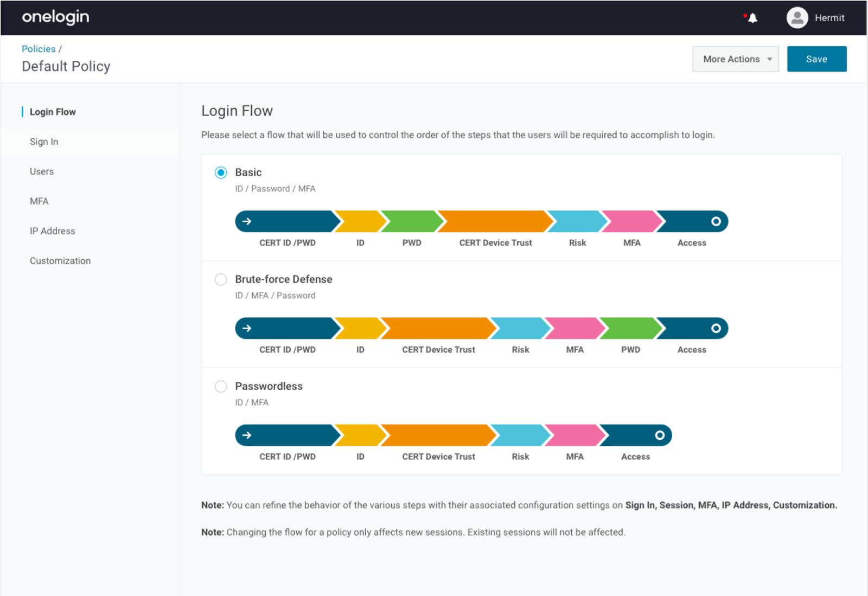The width and height of the screenshot is (868, 596).
Task: Select the Brute-force Defense radio button
Action: click(x=221, y=279)
